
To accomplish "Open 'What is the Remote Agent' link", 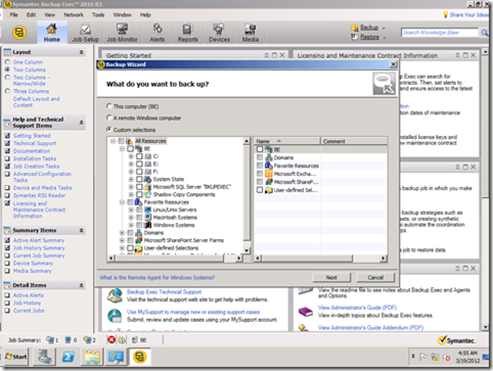I will 157,277.
